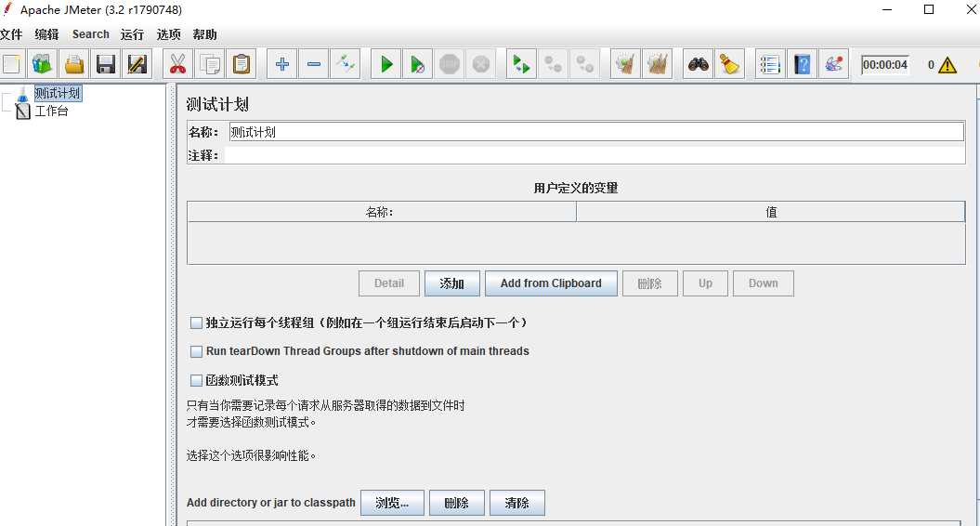
Task: Select 工作台 node in tree
Action: click(51, 111)
